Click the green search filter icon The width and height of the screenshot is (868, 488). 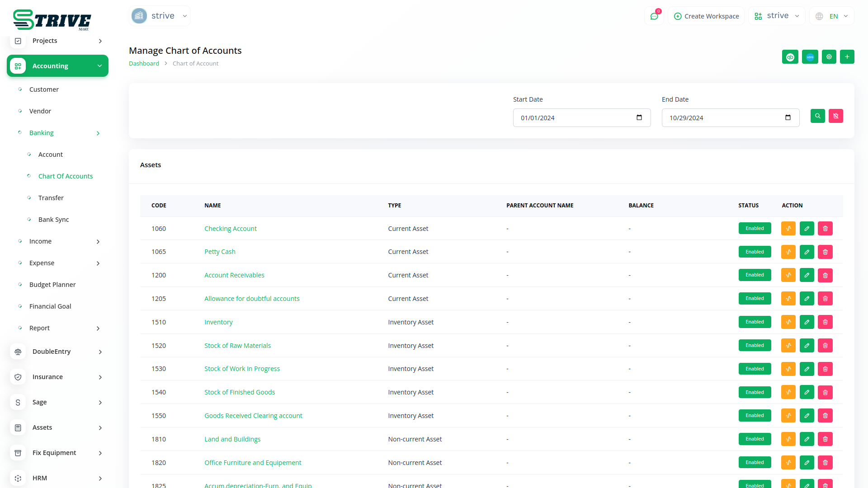[817, 116]
